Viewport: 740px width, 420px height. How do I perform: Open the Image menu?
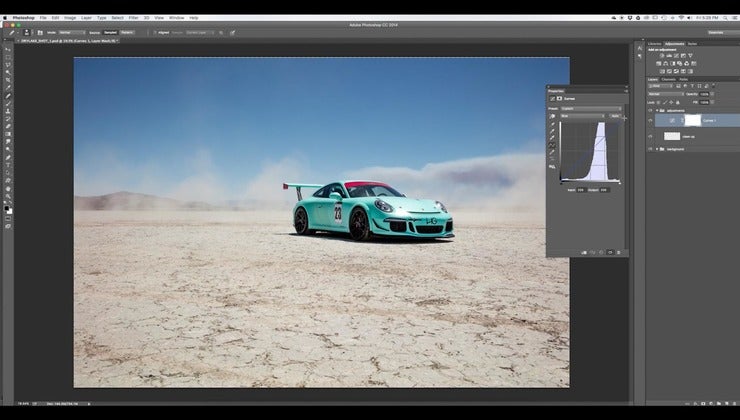pyautogui.click(x=70, y=18)
